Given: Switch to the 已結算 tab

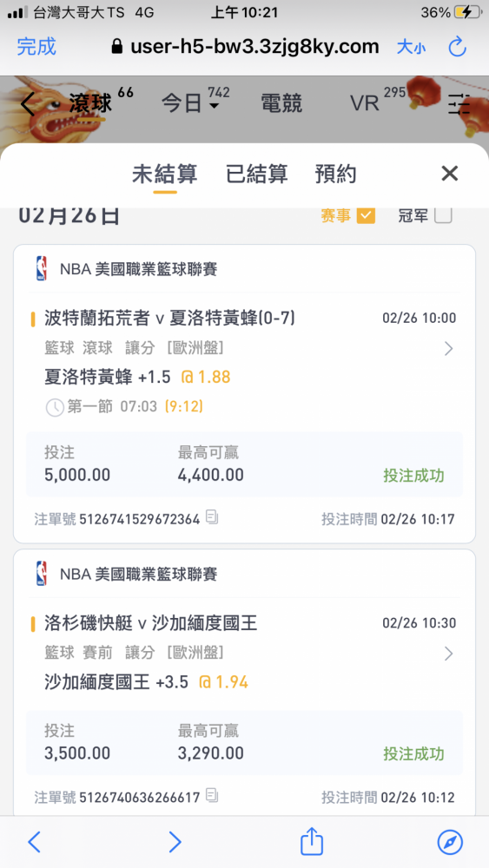Looking at the screenshot, I should click(x=256, y=174).
